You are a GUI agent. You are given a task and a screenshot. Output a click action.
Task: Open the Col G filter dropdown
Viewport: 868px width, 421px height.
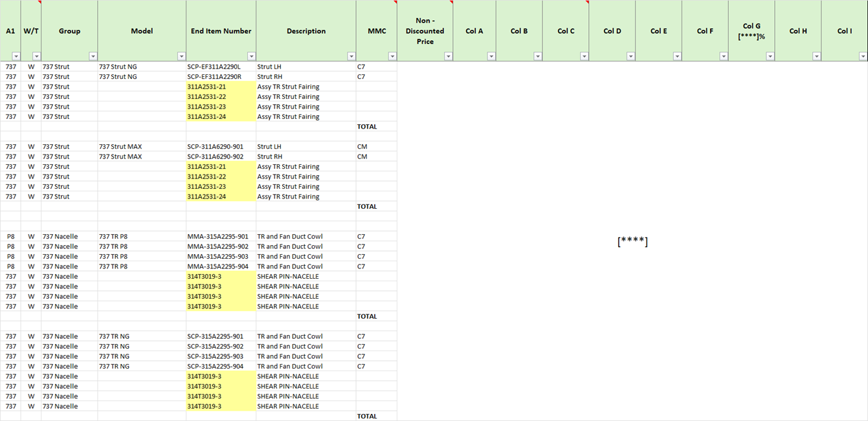click(x=770, y=56)
